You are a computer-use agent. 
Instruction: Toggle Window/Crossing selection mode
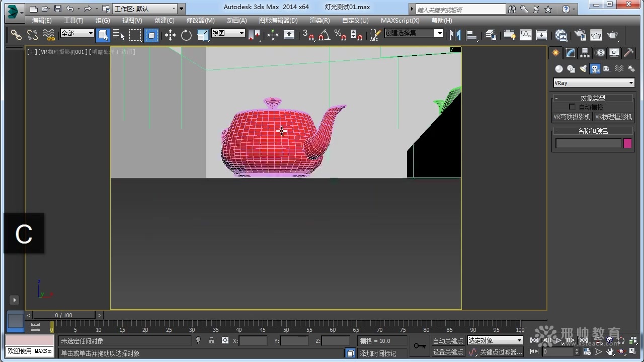pyautogui.click(x=151, y=35)
